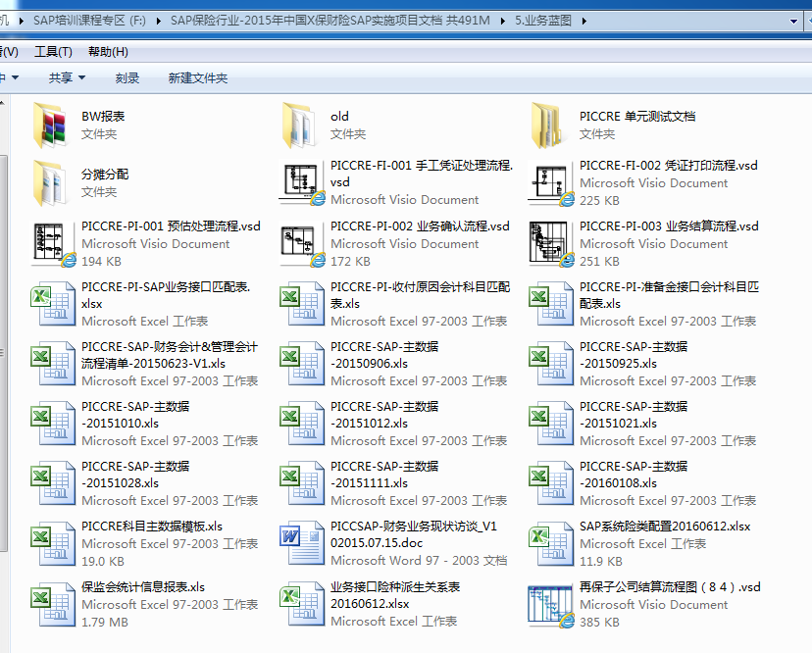Image resolution: width=812 pixels, height=653 pixels.
Task: Select PICCRE-FI-001 手工凭证处理流程 Visio icon
Action: point(302,182)
